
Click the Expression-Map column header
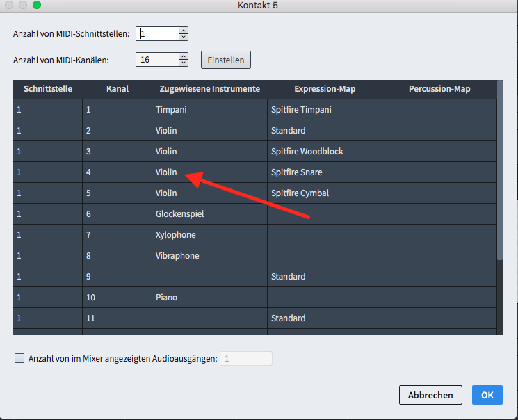[325, 89]
